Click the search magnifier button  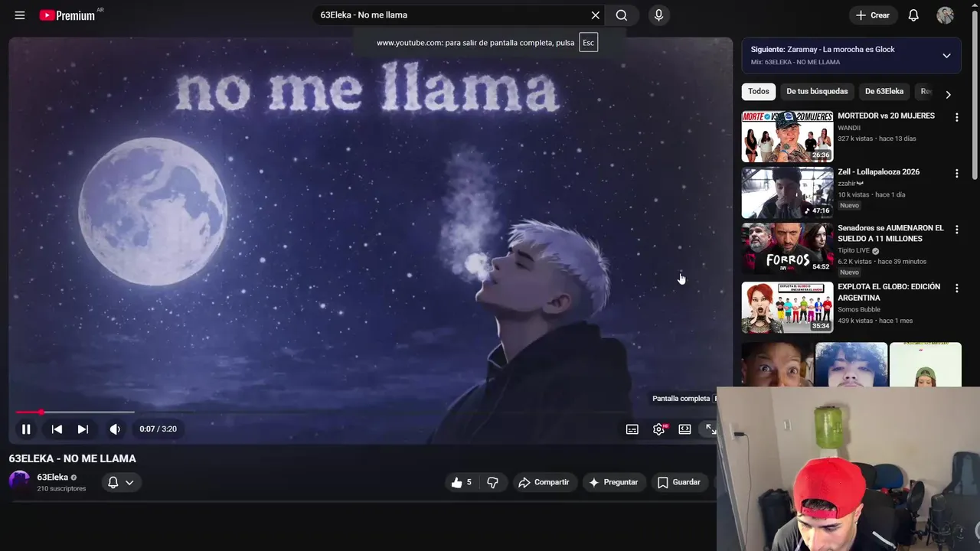[622, 15]
